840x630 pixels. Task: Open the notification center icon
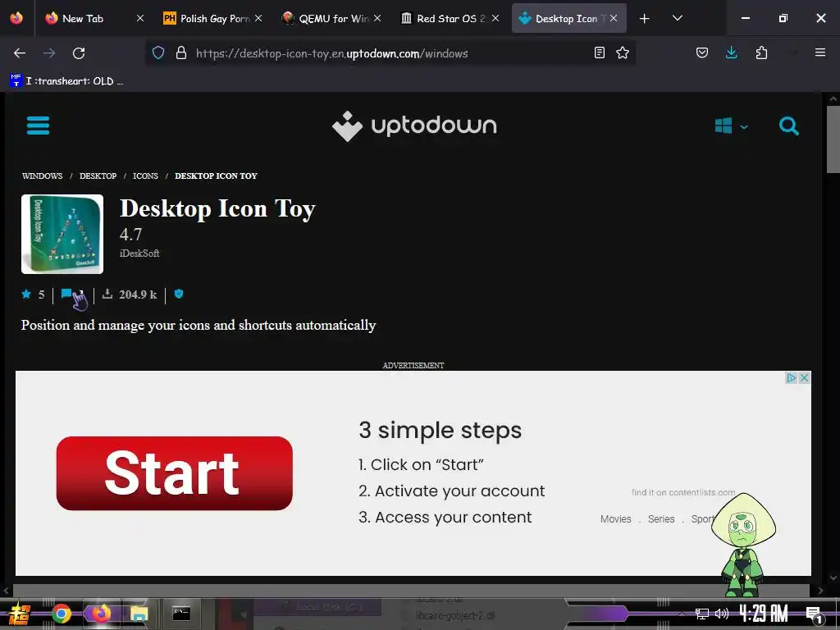pos(815,614)
